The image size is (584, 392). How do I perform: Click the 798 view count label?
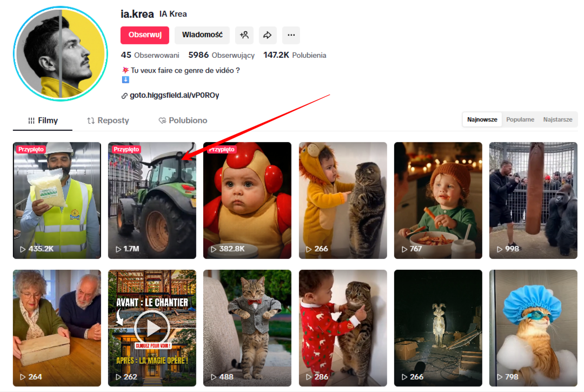512,377
